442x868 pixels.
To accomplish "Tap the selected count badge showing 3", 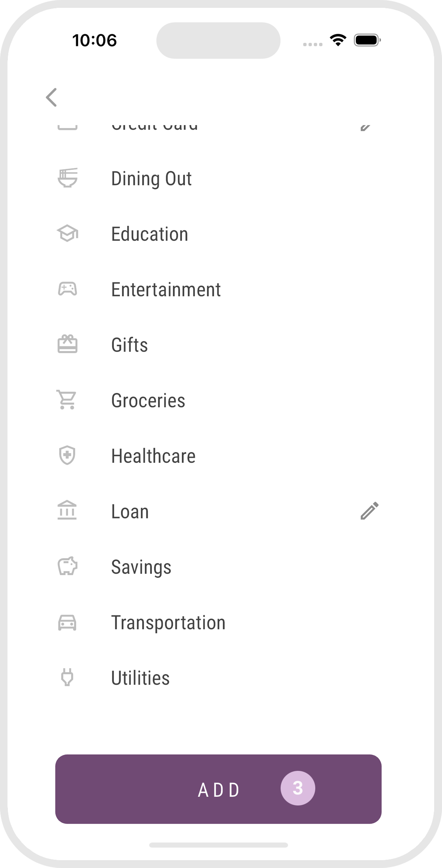I will [x=298, y=788].
